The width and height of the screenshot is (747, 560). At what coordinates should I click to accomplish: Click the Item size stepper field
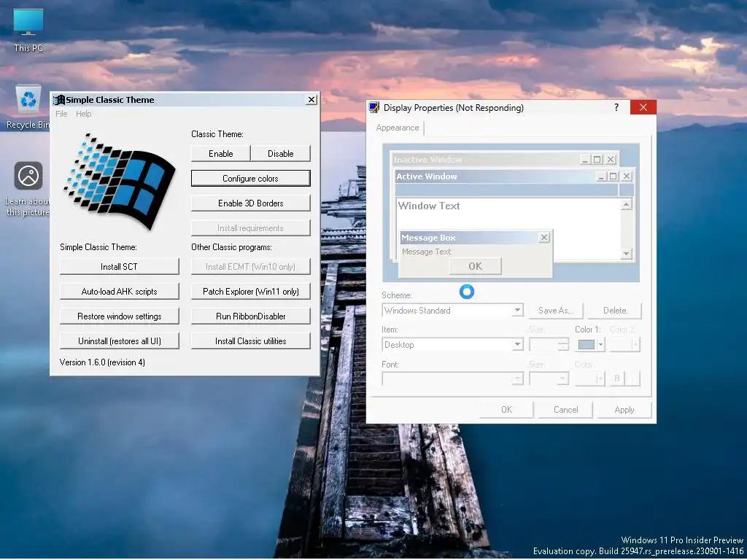click(549, 345)
